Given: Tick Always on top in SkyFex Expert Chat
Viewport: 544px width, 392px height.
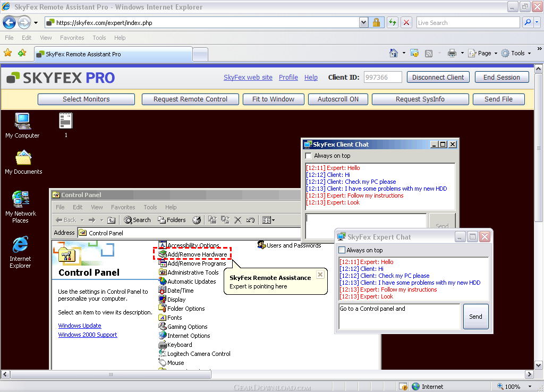Looking at the screenshot, I should (x=342, y=250).
